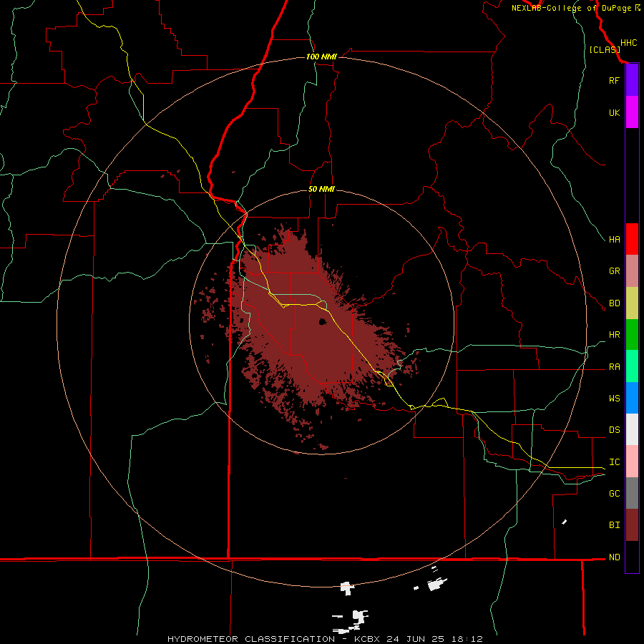The height and width of the screenshot is (644, 644).
Task: Click the GC gray legend swatch
Action: click(x=632, y=493)
